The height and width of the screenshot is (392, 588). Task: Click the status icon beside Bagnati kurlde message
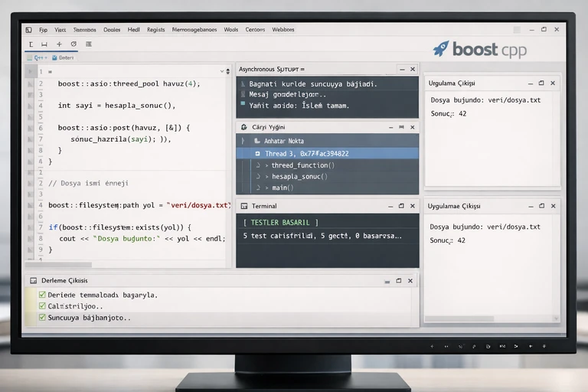[x=243, y=84]
